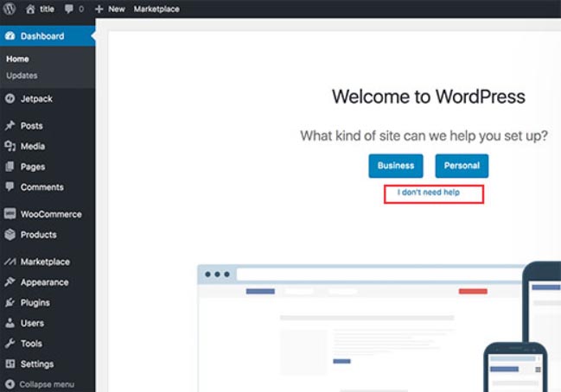Image resolution: width=561 pixels, height=392 pixels.
Task: Click the WooCommerce icon in sidebar
Action: pyautogui.click(x=10, y=214)
